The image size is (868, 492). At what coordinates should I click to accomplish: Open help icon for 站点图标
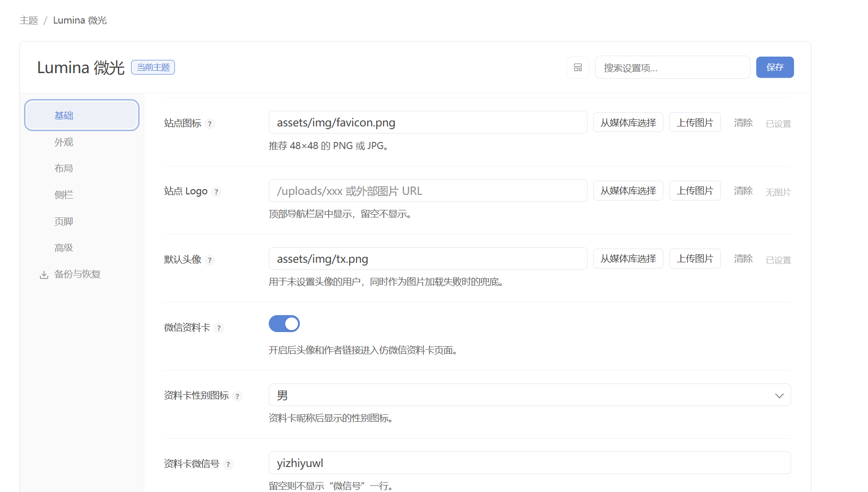click(x=210, y=124)
